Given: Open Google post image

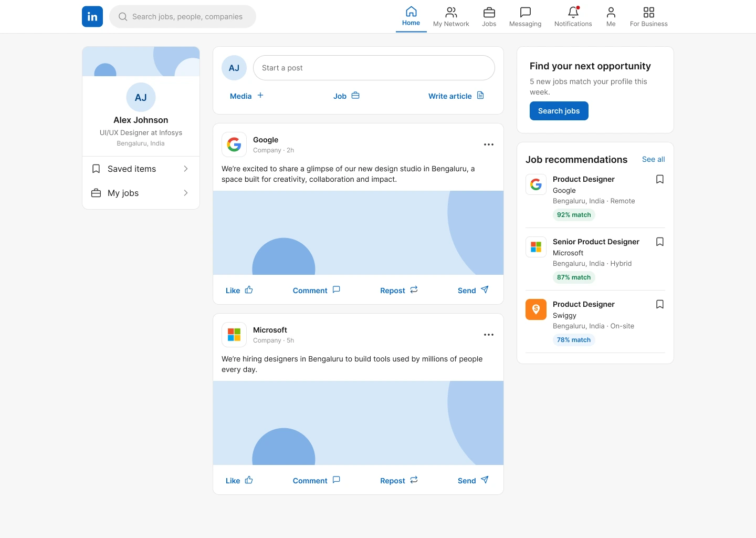Looking at the screenshot, I should pyautogui.click(x=358, y=233).
